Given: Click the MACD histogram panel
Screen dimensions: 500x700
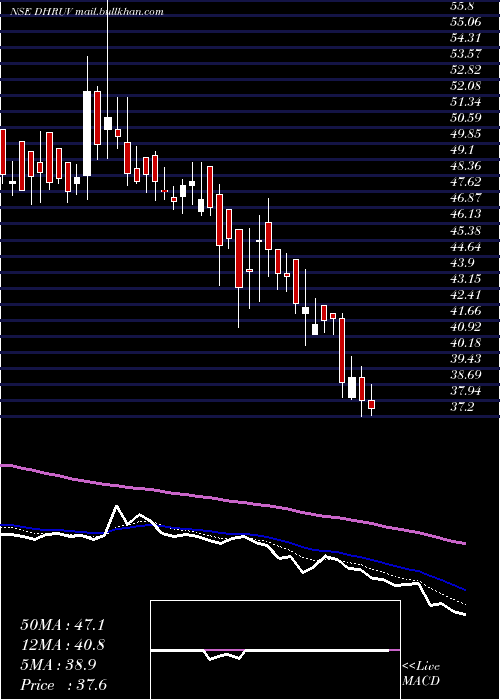Looking at the screenshot, I should [x=275, y=650].
